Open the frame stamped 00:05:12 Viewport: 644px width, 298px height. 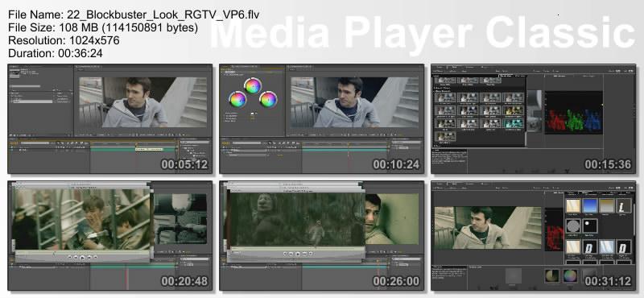[x=110, y=118]
